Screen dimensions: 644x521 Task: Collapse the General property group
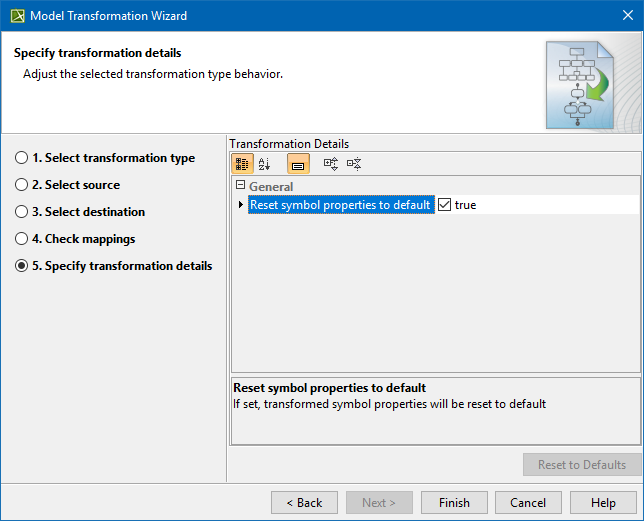[x=241, y=185]
